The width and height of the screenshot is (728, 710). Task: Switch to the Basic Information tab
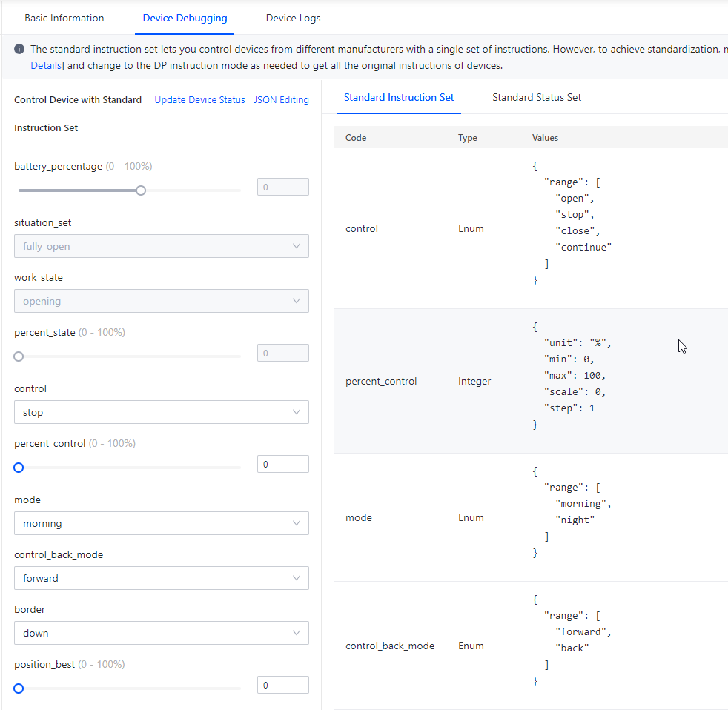pyautogui.click(x=64, y=18)
